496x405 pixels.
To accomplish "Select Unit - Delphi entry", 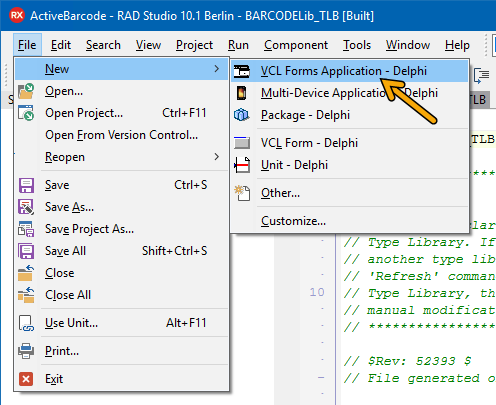I will click(350, 165).
